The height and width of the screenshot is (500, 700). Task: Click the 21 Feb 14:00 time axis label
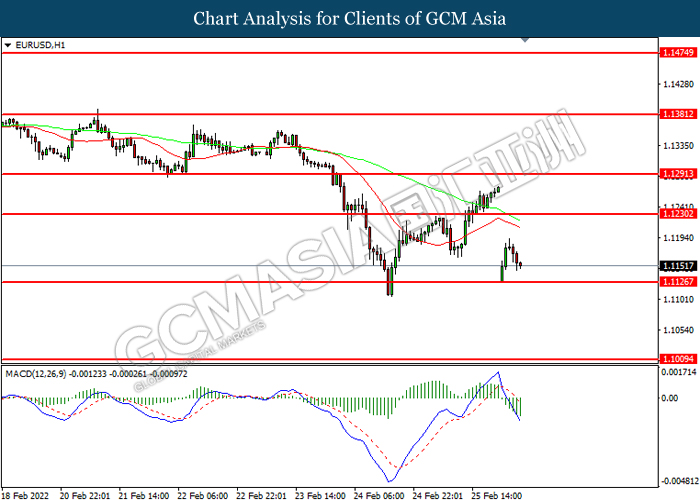[x=144, y=496]
